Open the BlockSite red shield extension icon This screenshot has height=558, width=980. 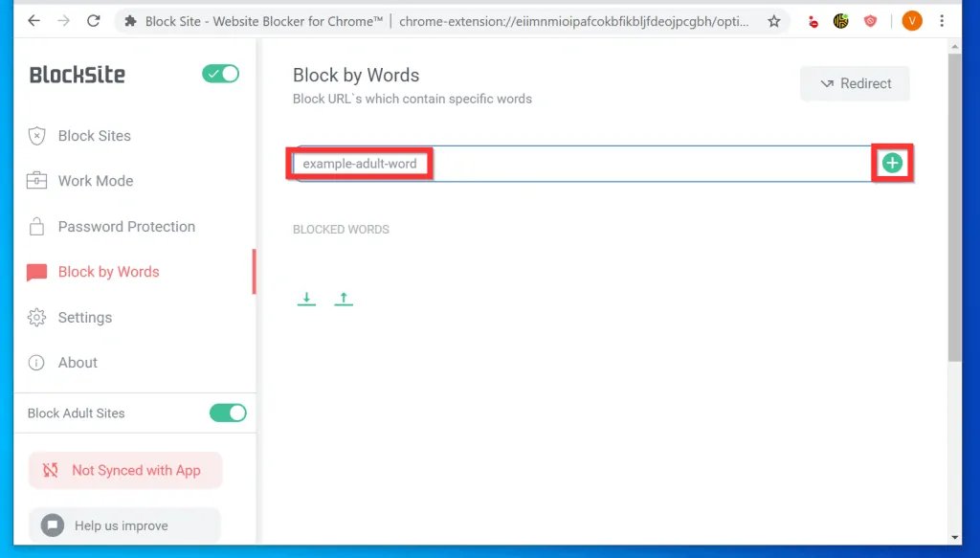click(870, 21)
